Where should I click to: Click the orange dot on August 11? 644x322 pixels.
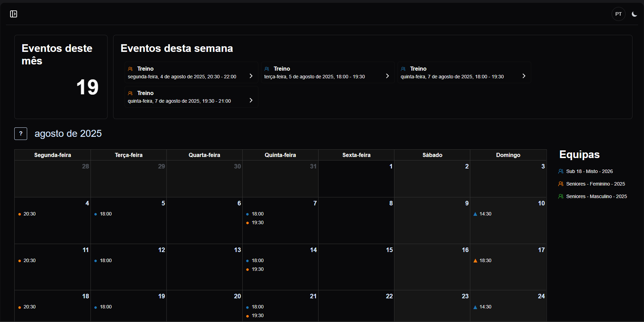tap(19, 261)
